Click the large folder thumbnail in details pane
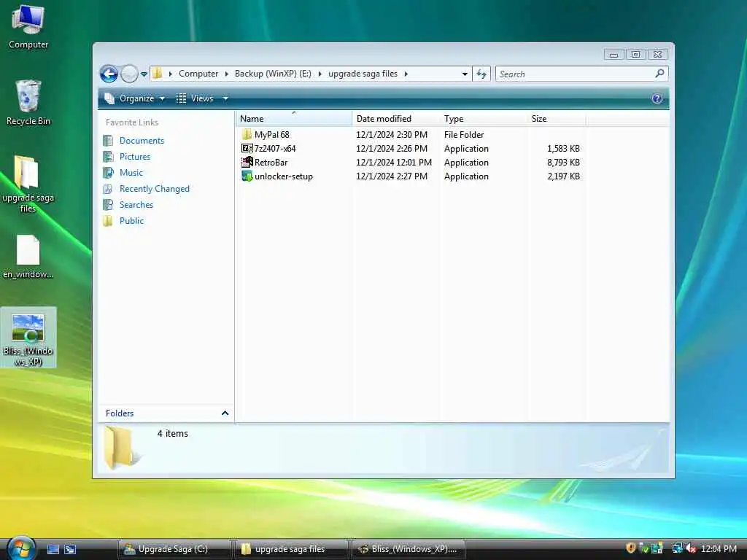Viewport: 747px width, 560px height. coord(122,448)
